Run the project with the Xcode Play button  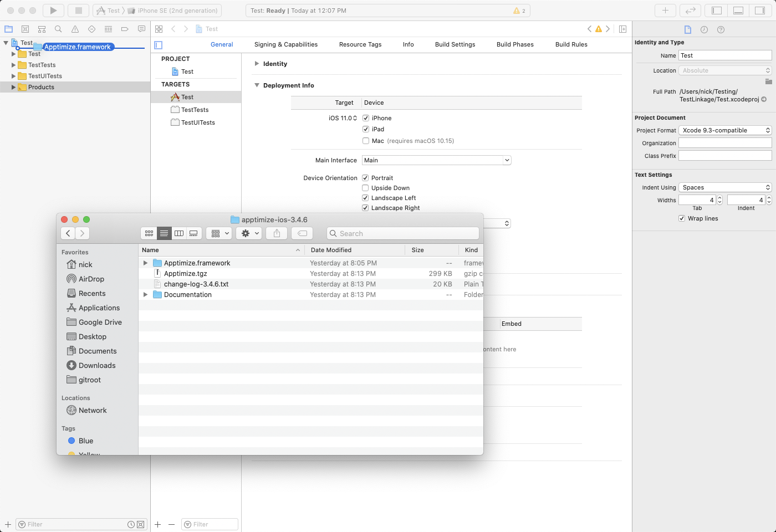[x=53, y=11]
